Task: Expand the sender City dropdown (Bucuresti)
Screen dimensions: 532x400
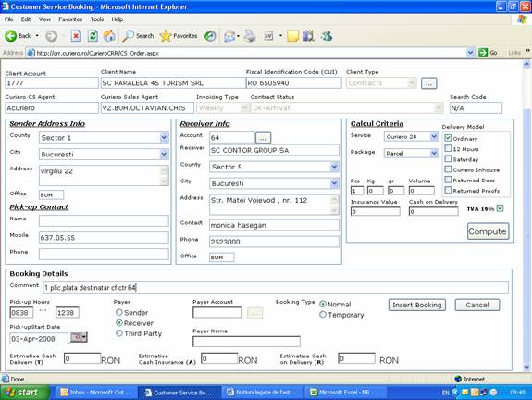Action: (164, 154)
